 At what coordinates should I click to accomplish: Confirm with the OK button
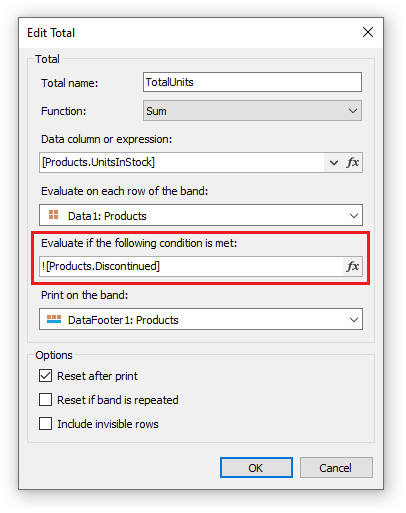click(x=256, y=468)
